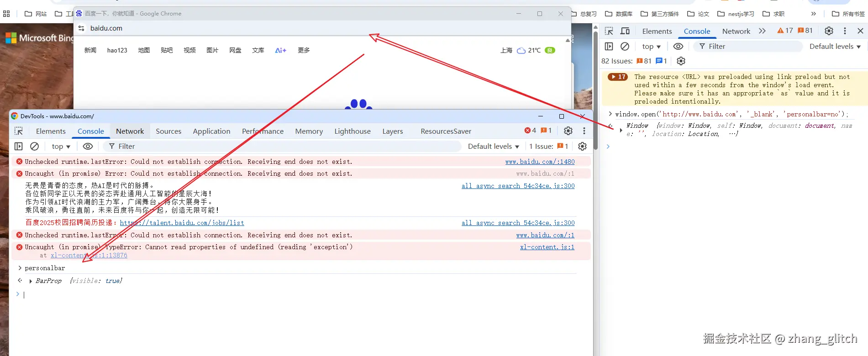Click hao123 link on Baidu page

click(x=117, y=50)
